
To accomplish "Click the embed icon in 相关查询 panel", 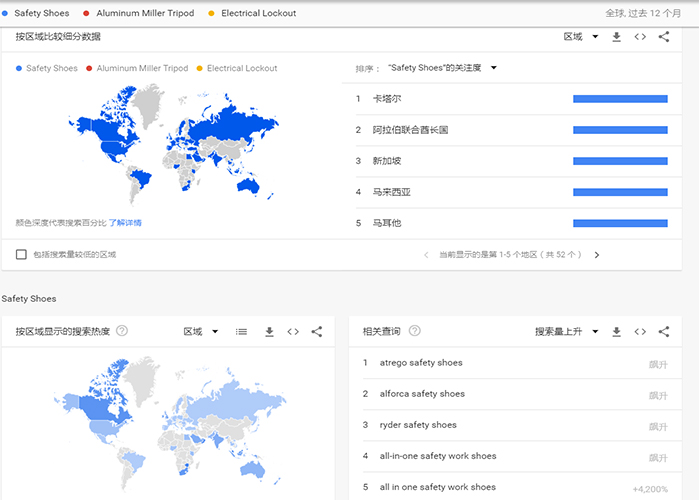I will (640, 332).
